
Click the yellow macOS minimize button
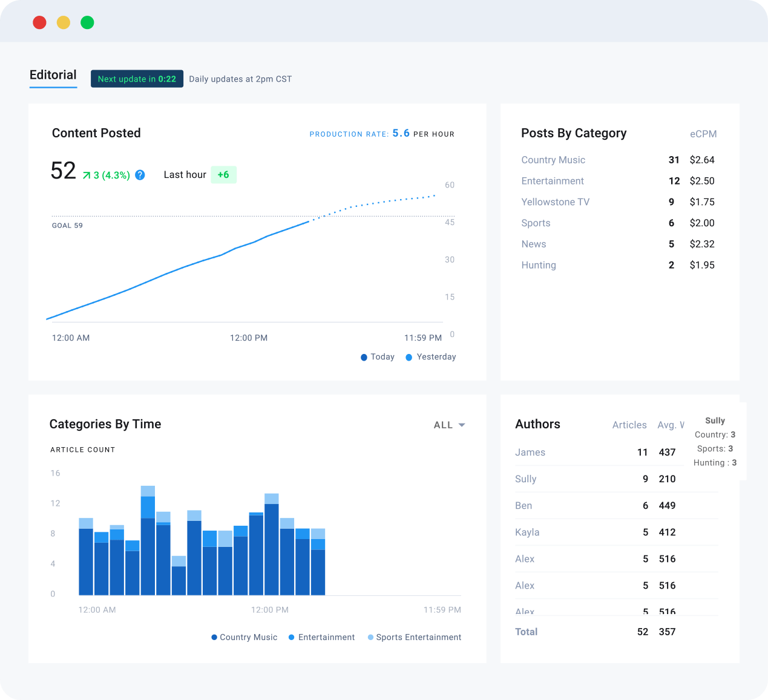click(64, 22)
